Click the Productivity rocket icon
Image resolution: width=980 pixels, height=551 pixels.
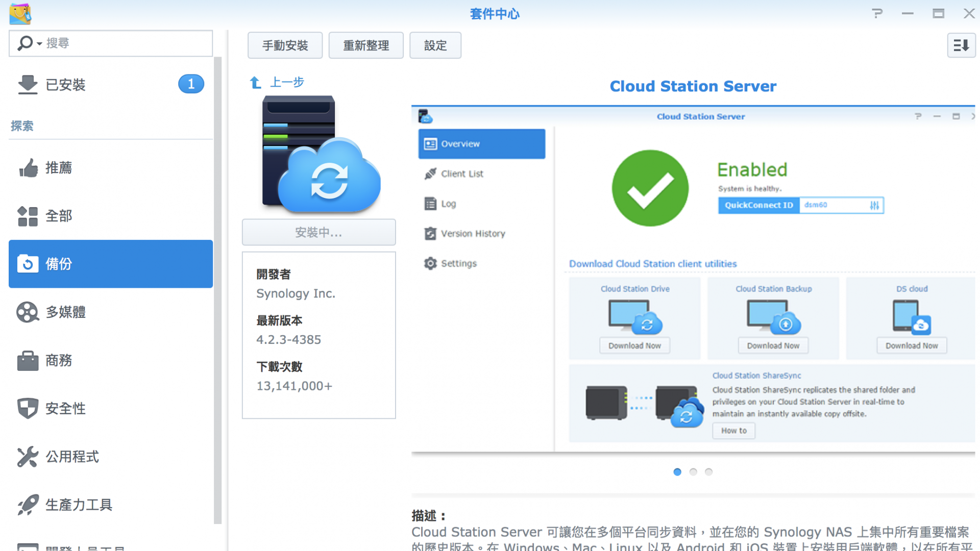28,505
